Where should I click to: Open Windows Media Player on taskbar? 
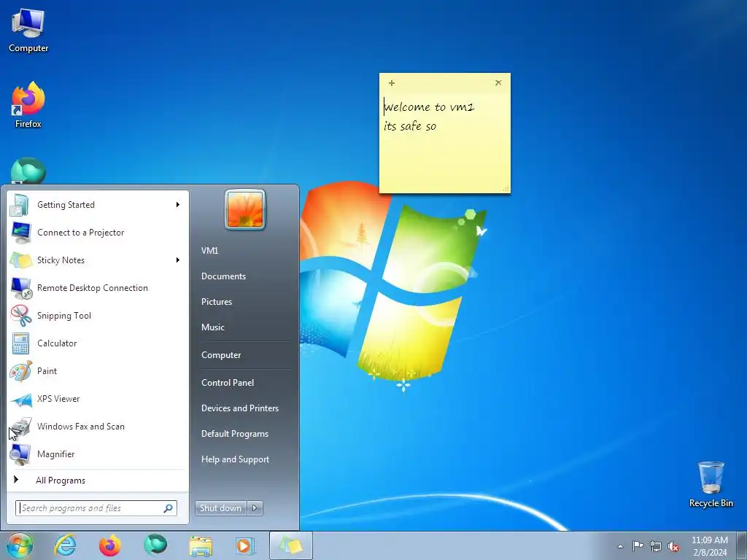coord(245,545)
